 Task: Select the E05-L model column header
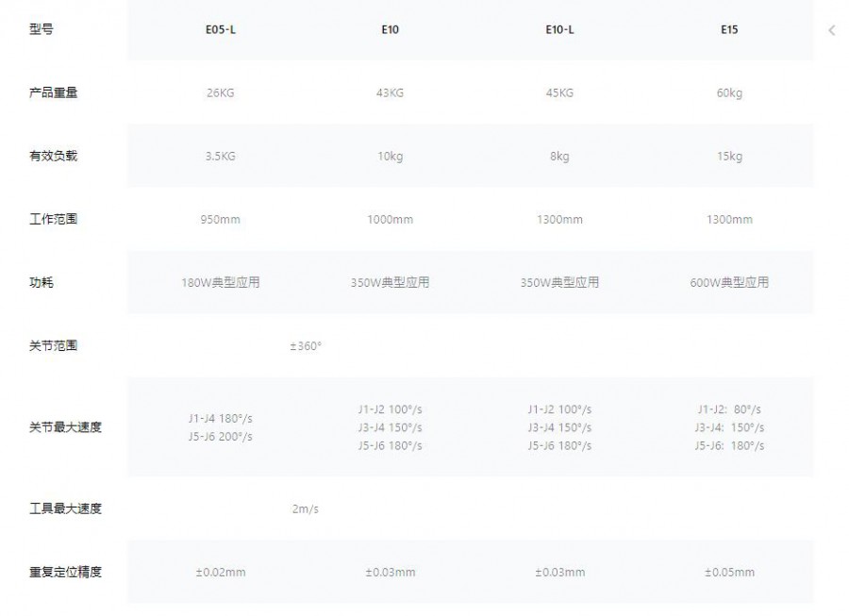(x=221, y=30)
